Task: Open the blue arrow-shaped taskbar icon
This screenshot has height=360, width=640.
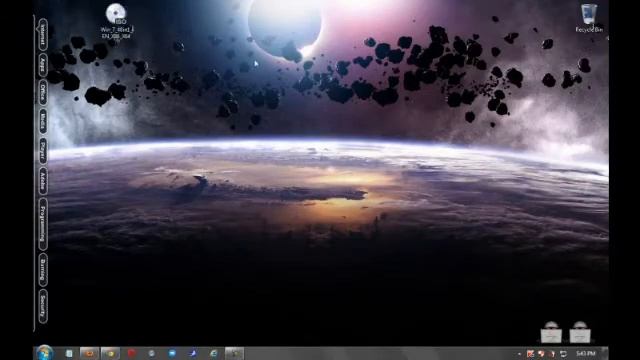Action: click(193, 353)
